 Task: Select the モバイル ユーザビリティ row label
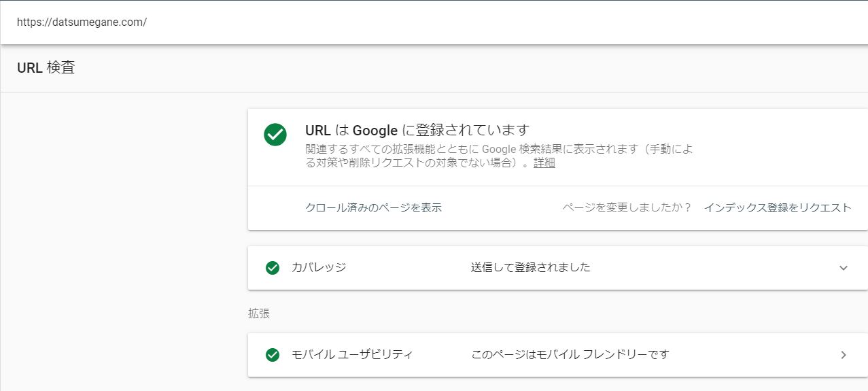coord(352,355)
